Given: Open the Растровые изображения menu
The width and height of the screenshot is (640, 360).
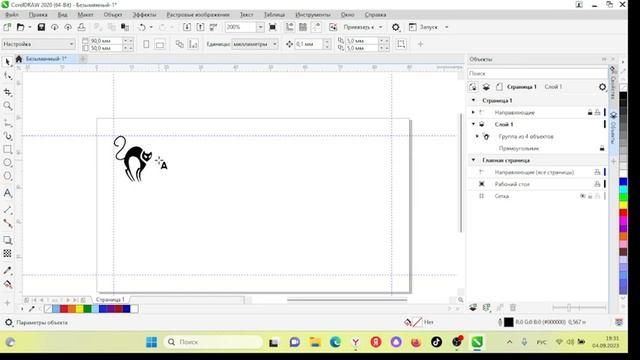Looking at the screenshot, I should tap(198, 15).
